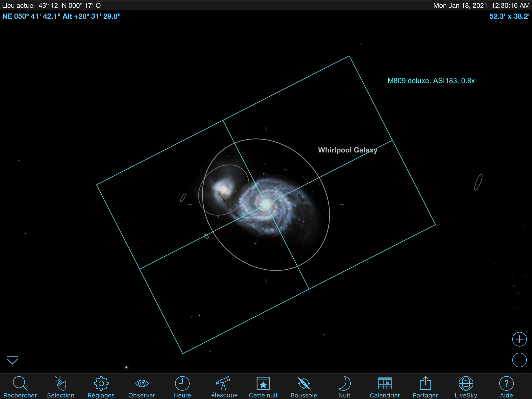Tap the date and time display
The height and width of the screenshot is (399, 532).
481,5
